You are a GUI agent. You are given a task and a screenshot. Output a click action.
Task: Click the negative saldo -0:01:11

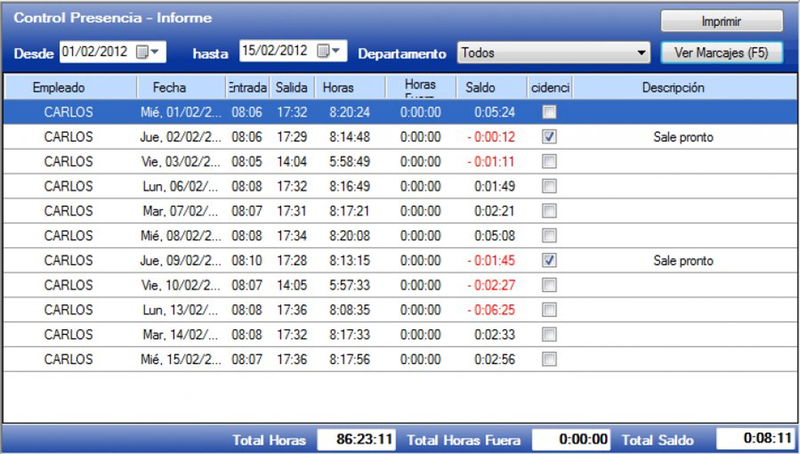click(x=491, y=161)
